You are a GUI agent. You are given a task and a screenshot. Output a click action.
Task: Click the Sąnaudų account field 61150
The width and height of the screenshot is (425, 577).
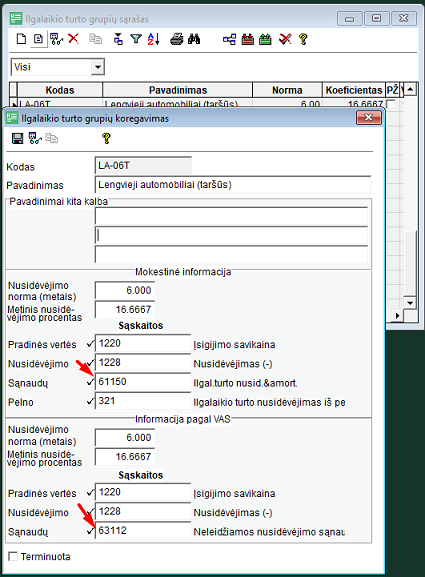tap(143, 382)
